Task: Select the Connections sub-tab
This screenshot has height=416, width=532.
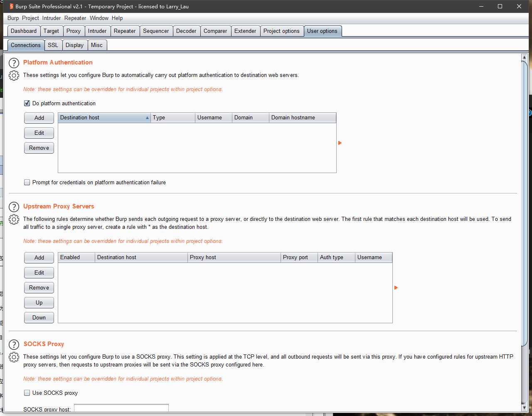Action: 26,45
